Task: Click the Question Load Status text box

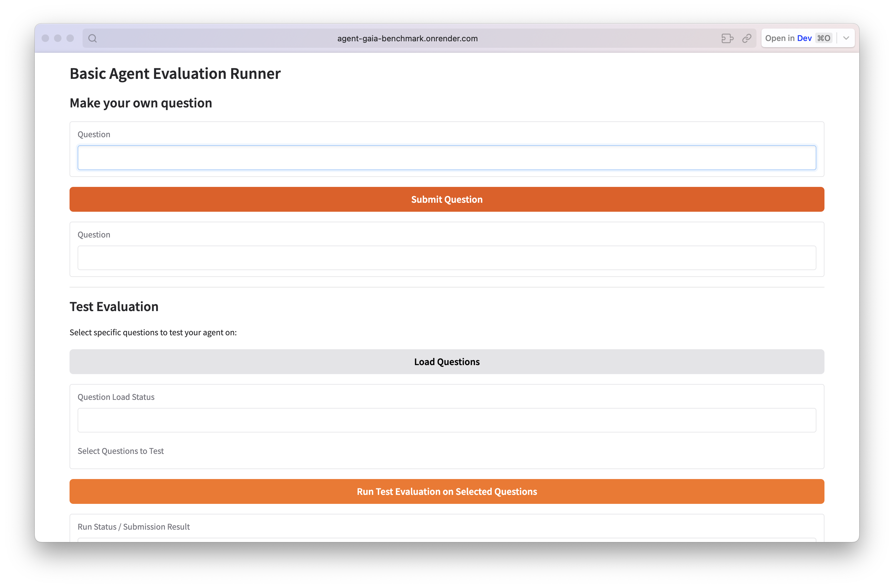Action: point(447,420)
